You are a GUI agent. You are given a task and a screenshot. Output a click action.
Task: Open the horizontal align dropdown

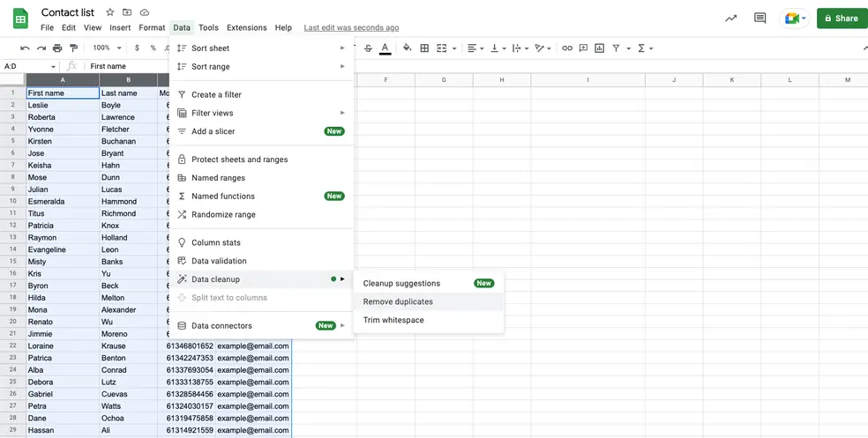click(475, 48)
